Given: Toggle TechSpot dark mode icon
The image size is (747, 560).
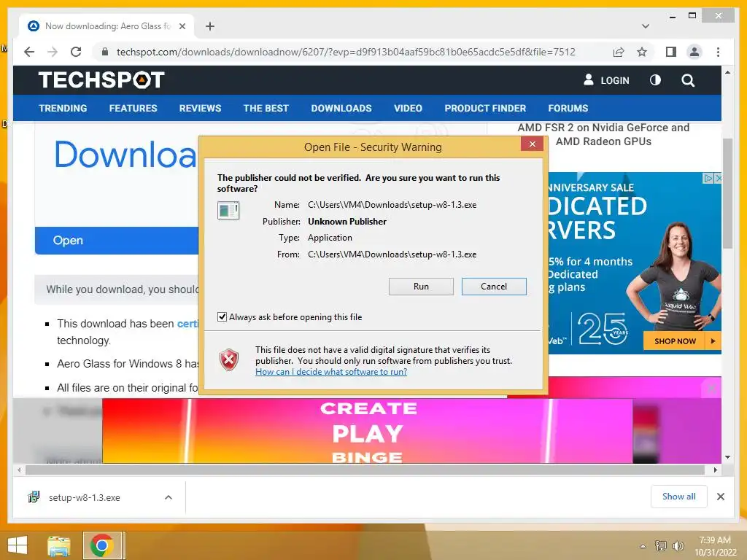Looking at the screenshot, I should [655, 80].
